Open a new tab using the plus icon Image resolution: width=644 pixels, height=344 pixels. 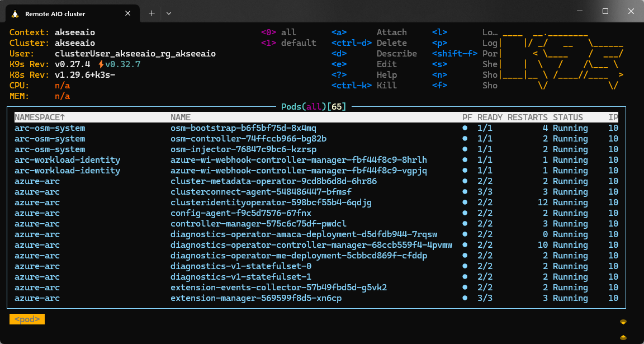click(x=153, y=12)
